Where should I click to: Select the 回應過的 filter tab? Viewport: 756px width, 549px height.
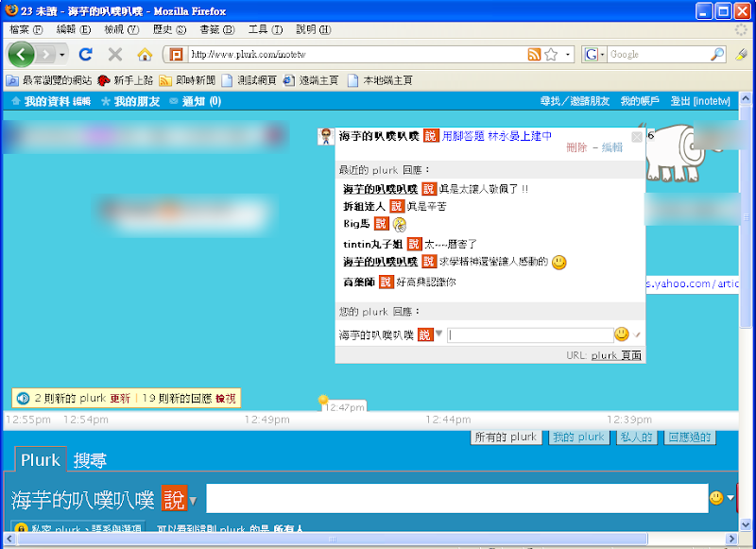point(690,437)
